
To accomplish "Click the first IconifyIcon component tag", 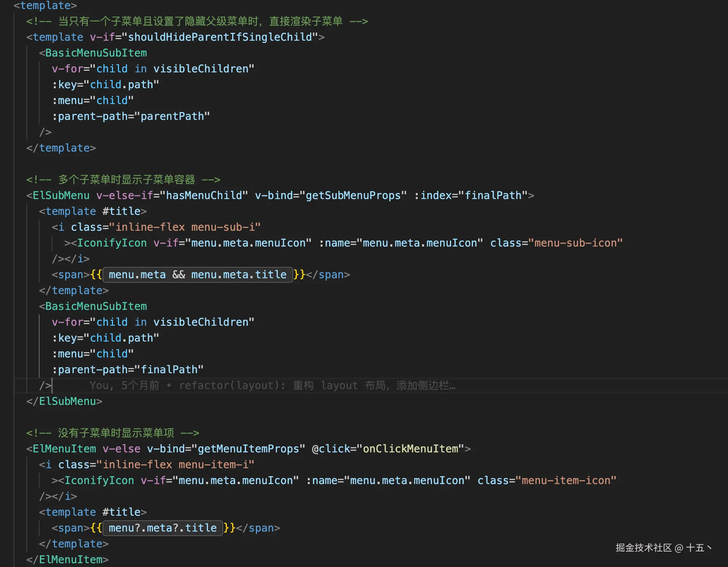I will 112,243.
